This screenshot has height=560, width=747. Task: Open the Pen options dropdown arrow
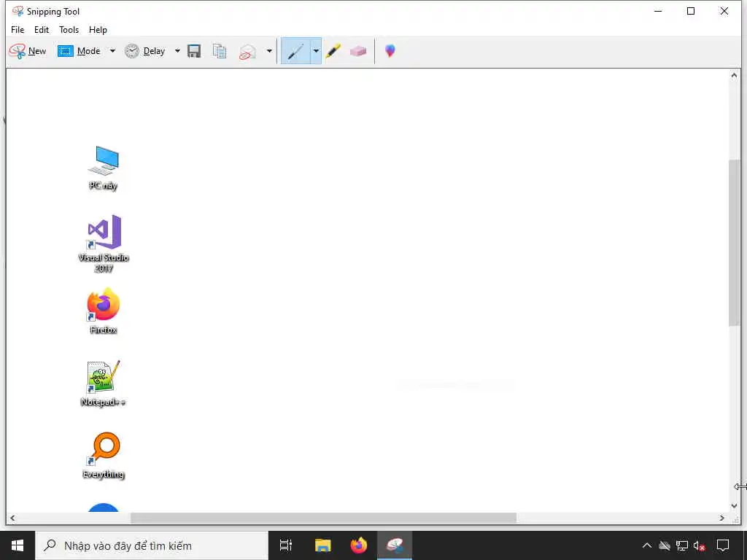(316, 51)
